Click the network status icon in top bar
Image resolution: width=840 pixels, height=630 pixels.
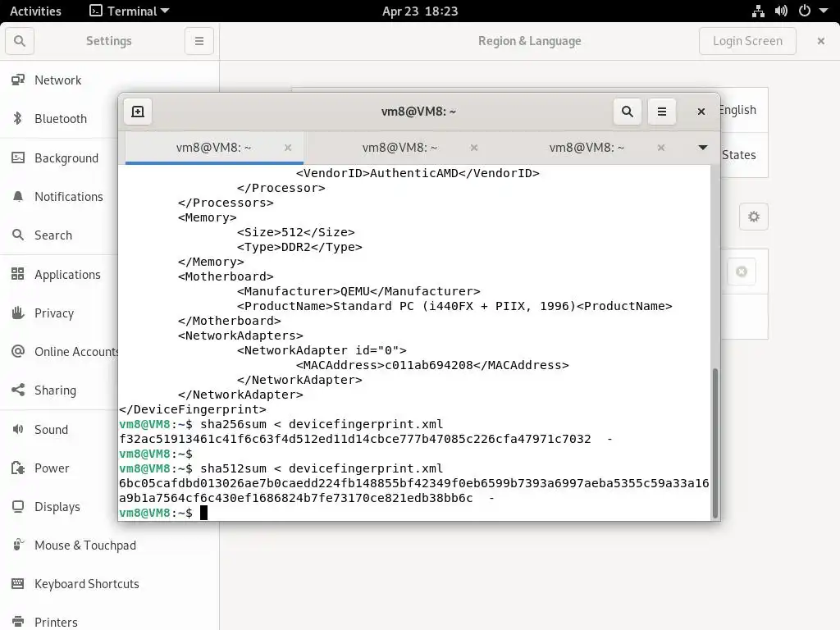758,11
